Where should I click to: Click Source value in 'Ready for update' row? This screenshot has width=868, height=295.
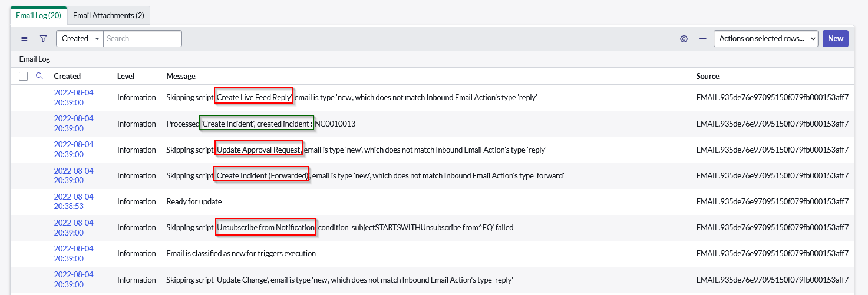[773, 201]
